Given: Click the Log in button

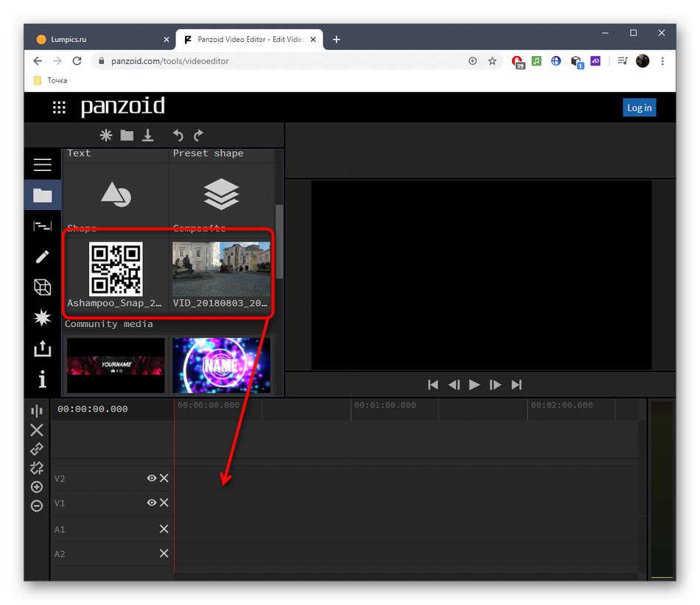Looking at the screenshot, I should point(640,108).
